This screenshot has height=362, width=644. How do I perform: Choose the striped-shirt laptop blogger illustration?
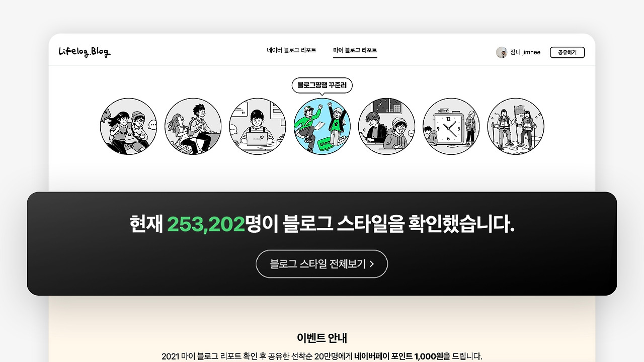[x=257, y=126]
